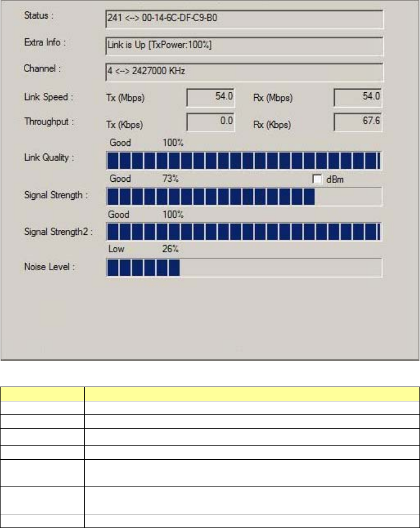The image size is (420, 528).
Task: Click the 26% noise level value
Action: point(170,249)
